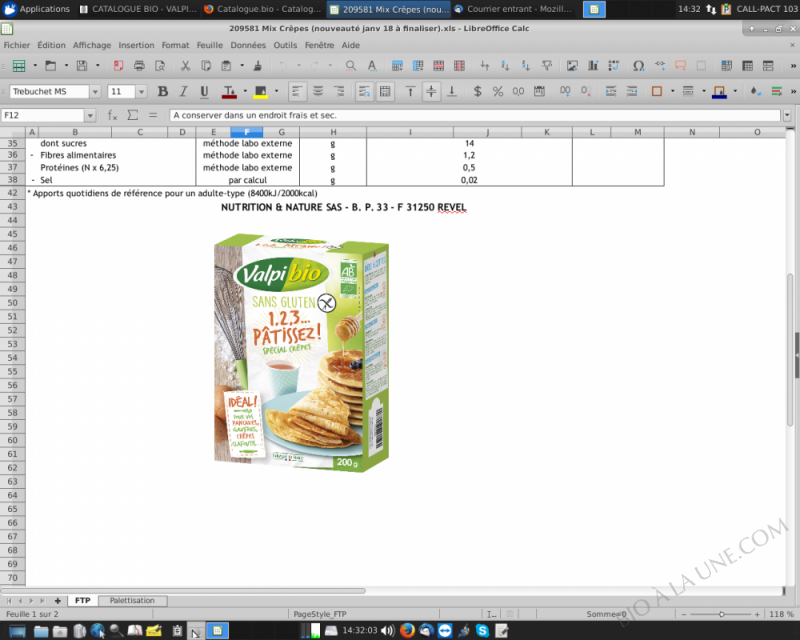Viewport: 800px width, 640px height.
Task: Select the Valpibio product box image
Action: 302,353
